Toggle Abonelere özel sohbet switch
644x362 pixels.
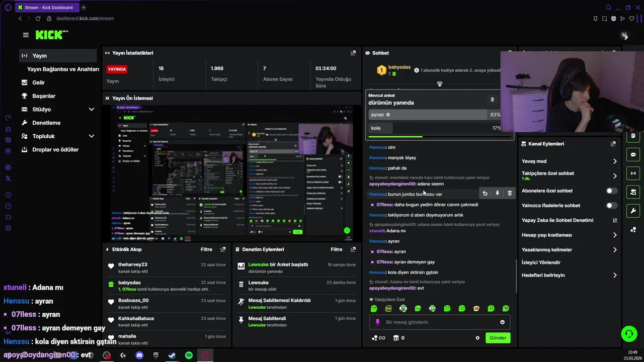[x=611, y=191]
